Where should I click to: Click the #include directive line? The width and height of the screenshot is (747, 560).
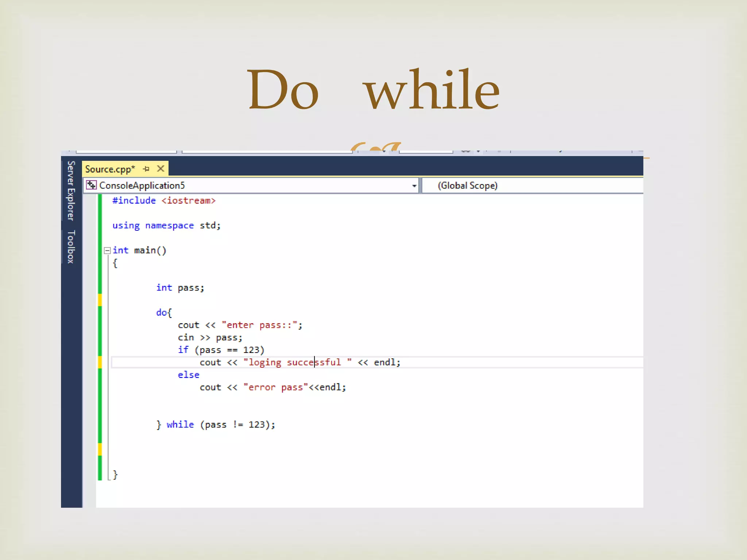point(164,201)
